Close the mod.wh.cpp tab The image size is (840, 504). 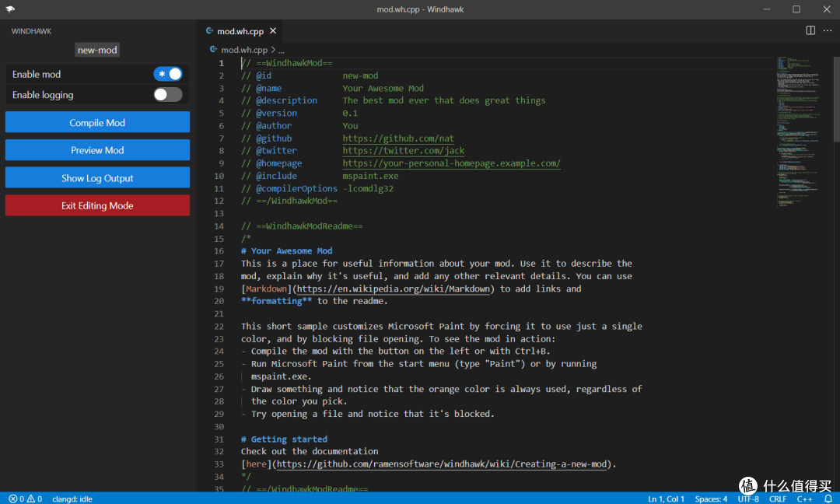pos(274,31)
